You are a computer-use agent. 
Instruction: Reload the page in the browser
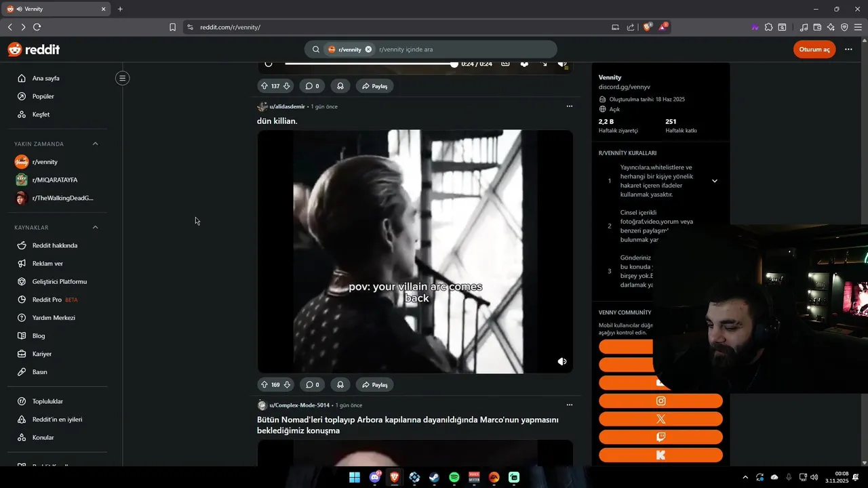pos(37,27)
